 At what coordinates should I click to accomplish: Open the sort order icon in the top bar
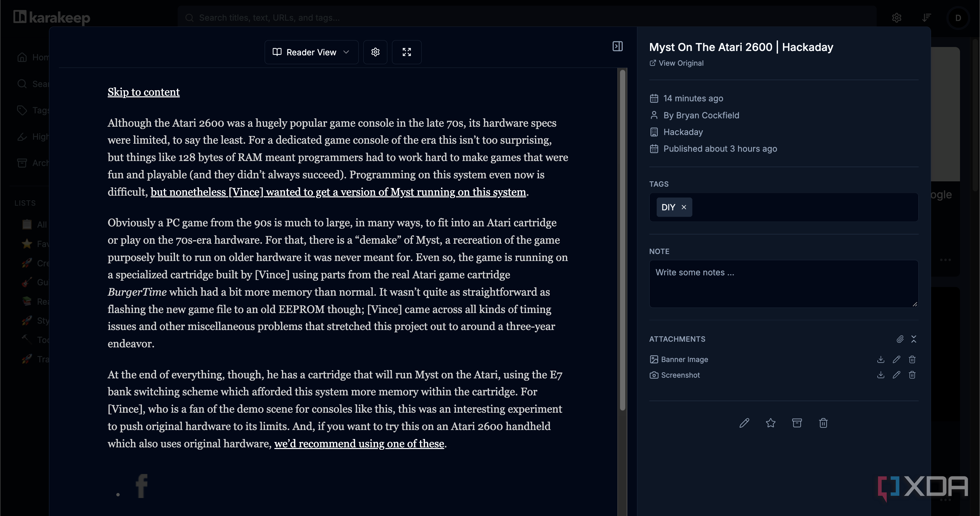pos(926,18)
